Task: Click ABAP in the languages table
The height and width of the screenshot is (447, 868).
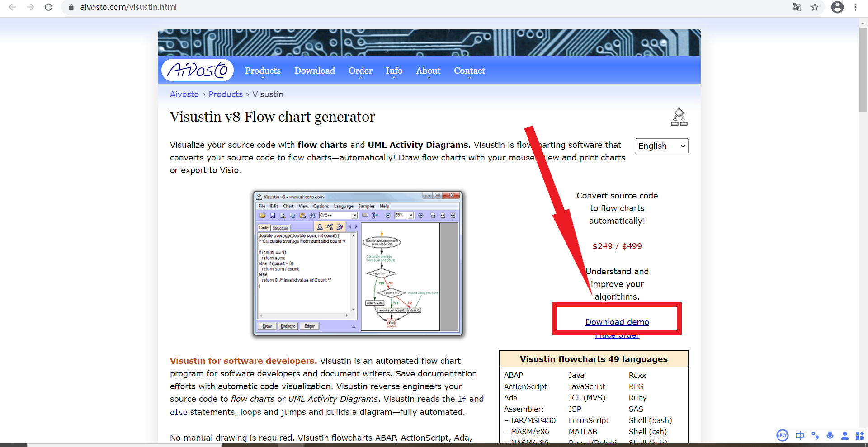Action: point(514,375)
